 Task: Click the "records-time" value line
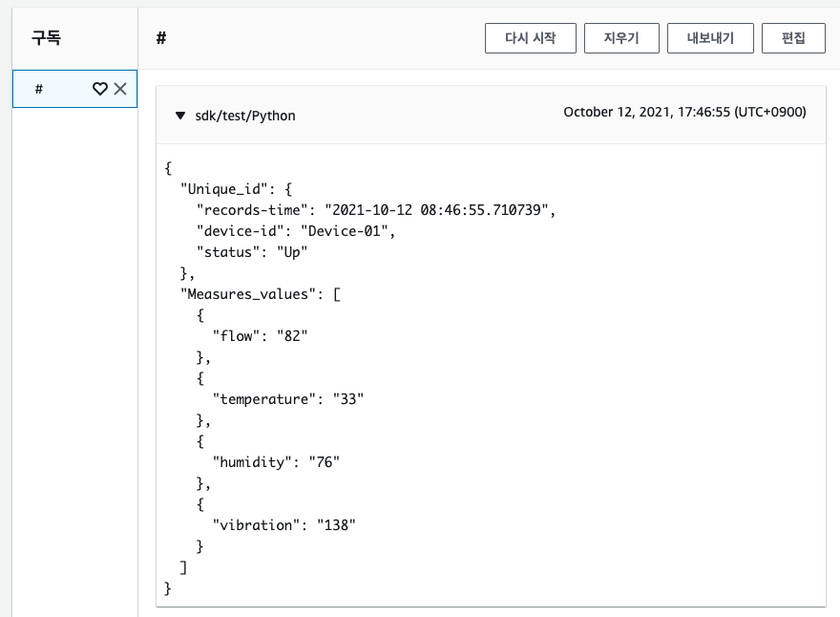tap(376, 210)
